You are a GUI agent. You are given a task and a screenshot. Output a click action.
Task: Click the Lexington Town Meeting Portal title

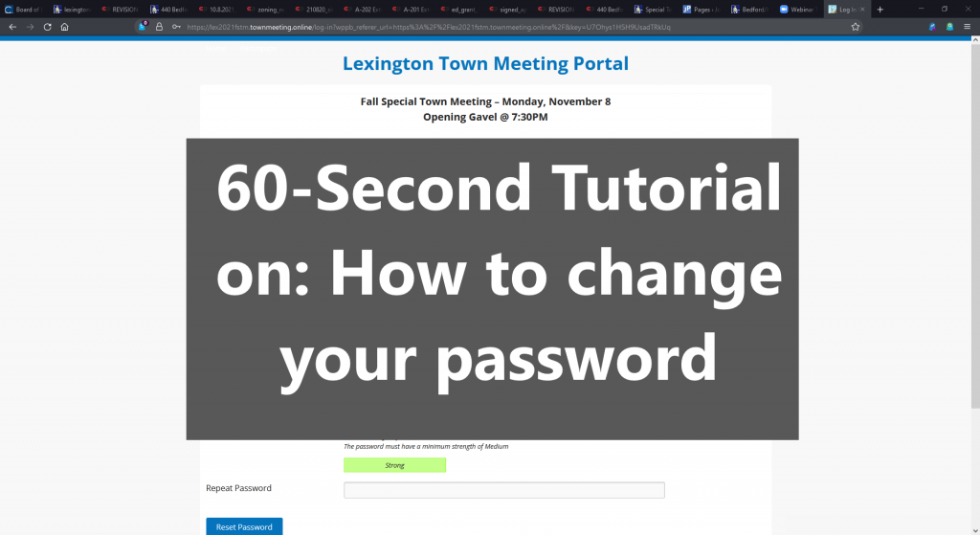[x=485, y=63]
